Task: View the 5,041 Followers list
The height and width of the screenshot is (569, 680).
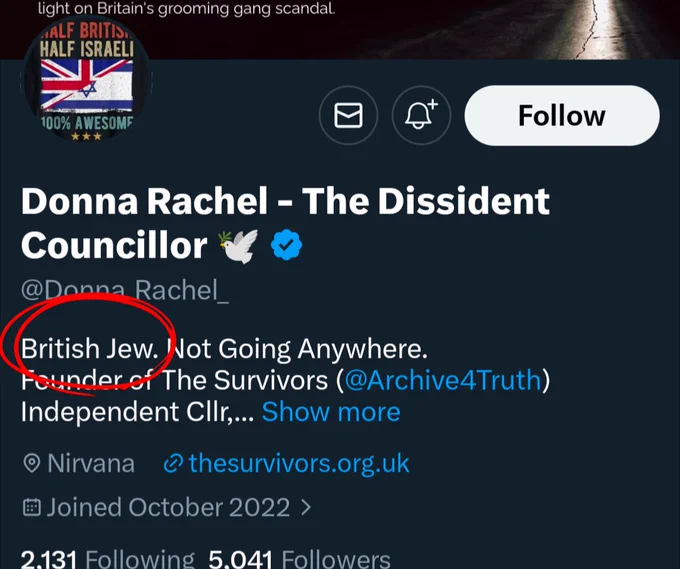Action: click(x=299, y=559)
